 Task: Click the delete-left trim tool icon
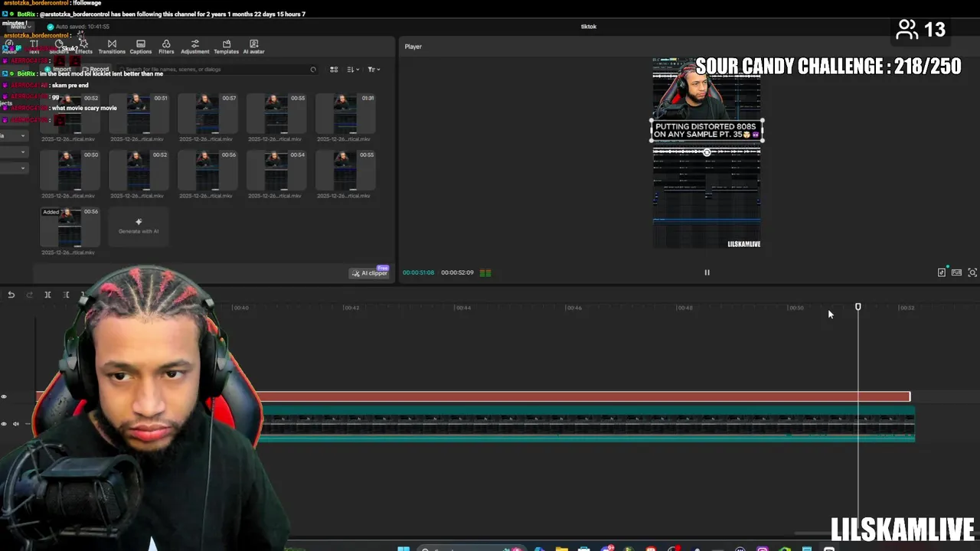point(66,295)
